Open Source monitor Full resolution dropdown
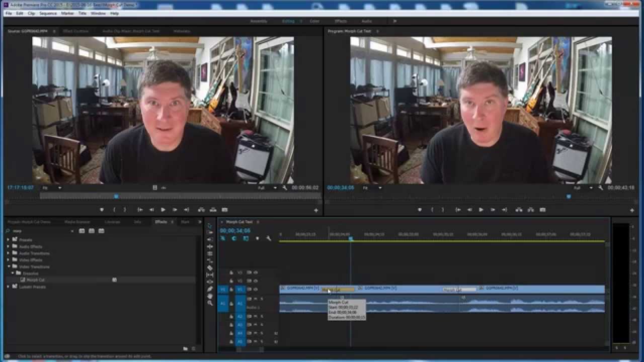Image resolution: width=644 pixels, height=362 pixels. coord(267,188)
